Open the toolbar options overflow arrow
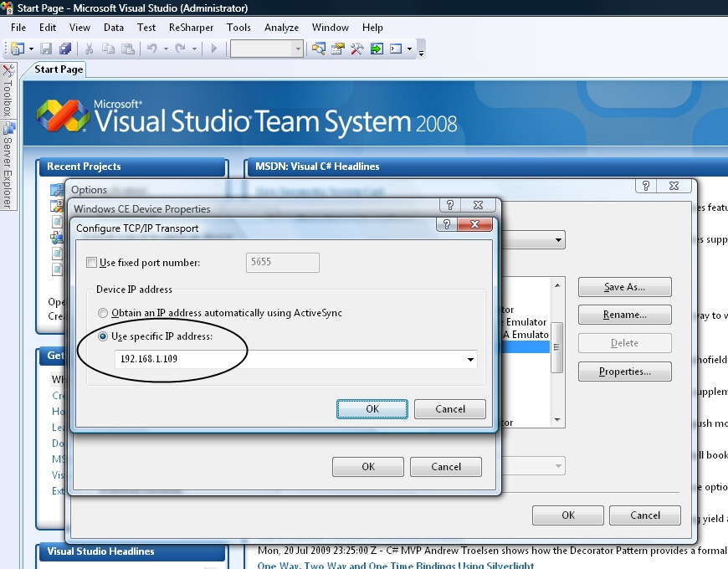 tap(421, 52)
